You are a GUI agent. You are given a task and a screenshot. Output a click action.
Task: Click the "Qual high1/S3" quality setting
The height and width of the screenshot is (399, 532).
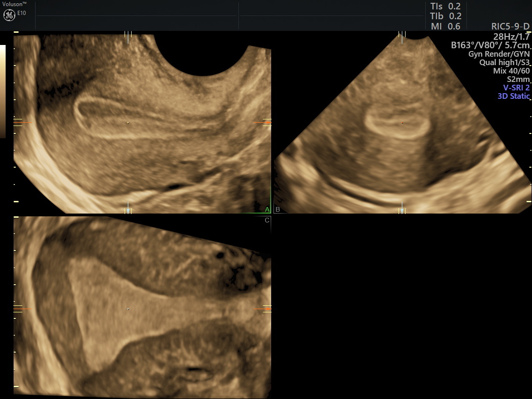click(504, 62)
